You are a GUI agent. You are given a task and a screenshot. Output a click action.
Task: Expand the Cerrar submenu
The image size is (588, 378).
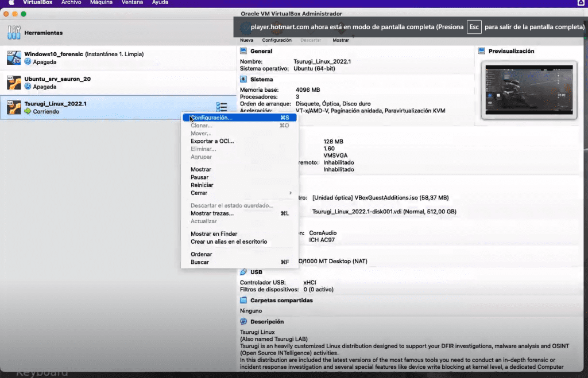[239, 193]
